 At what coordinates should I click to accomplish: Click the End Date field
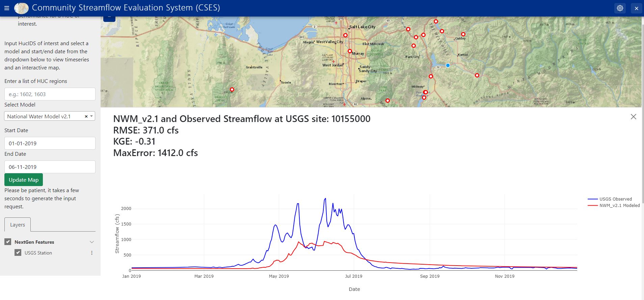tap(50, 167)
